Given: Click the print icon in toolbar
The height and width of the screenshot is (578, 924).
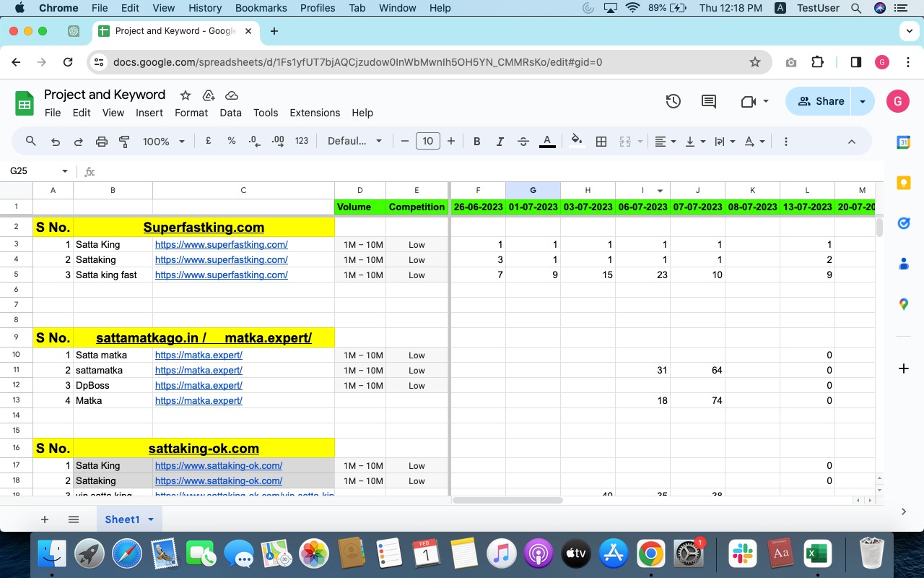Looking at the screenshot, I should pyautogui.click(x=102, y=142).
